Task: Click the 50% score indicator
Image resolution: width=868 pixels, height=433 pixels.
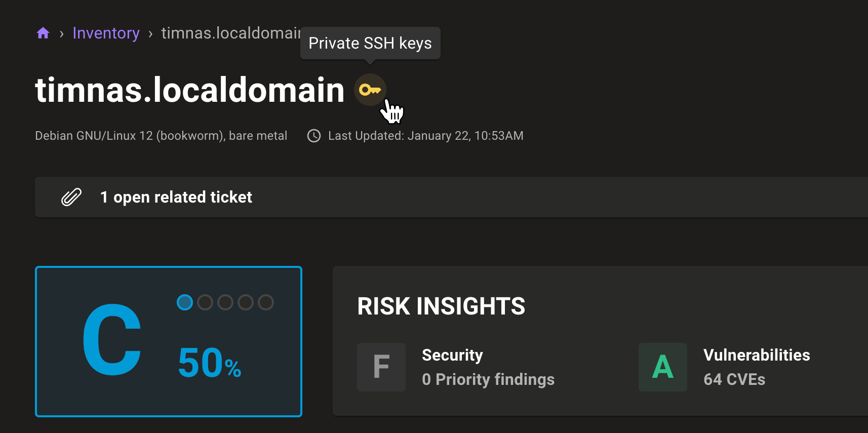Action: (209, 362)
